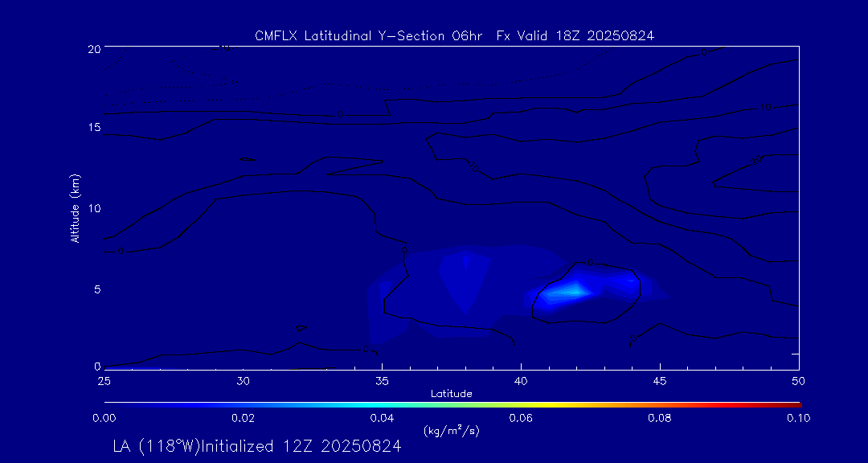The height and width of the screenshot is (463, 868).
Task: Select latitude tick label 50 on x-axis
Action: click(798, 379)
